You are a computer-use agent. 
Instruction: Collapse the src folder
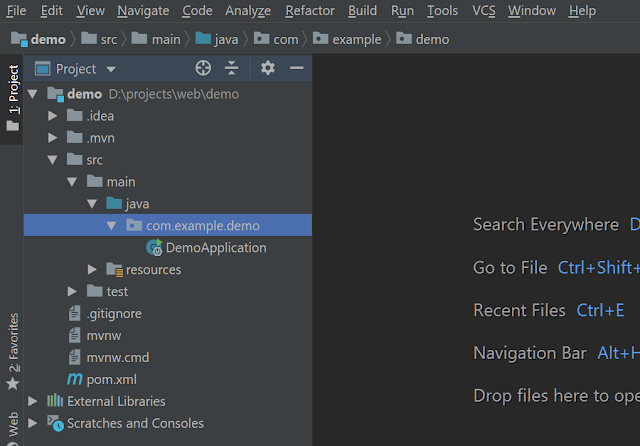pyautogui.click(x=52, y=160)
